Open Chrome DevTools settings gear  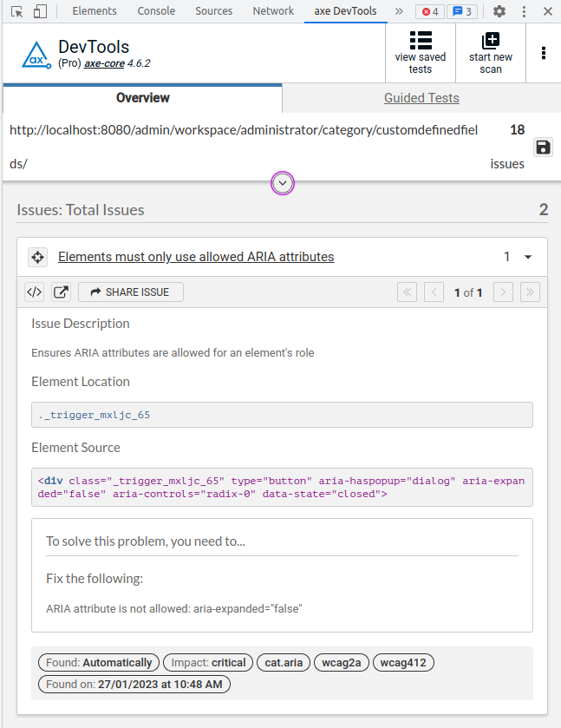point(499,11)
